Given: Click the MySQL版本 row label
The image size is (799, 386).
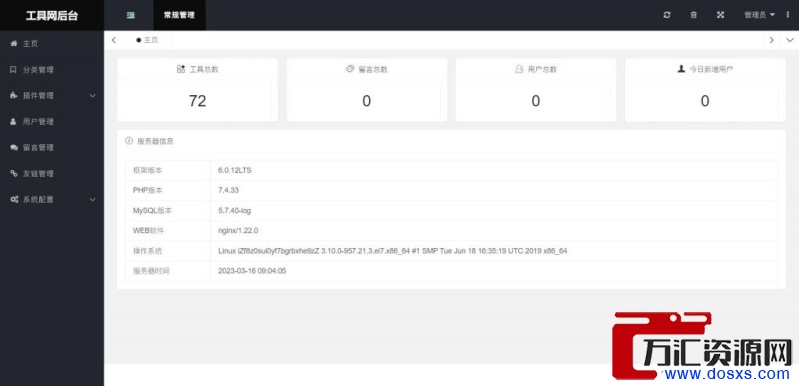Looking at the screenshot, I should 151,210.
